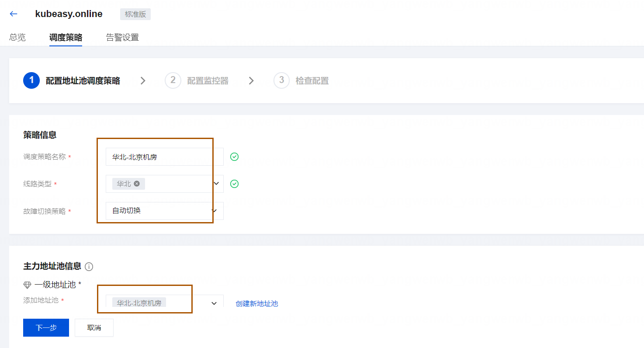The image size is (644, 348).
Task: Open the 故障切换策略 dropdown showing 自动切换
Action: (165, 211)
